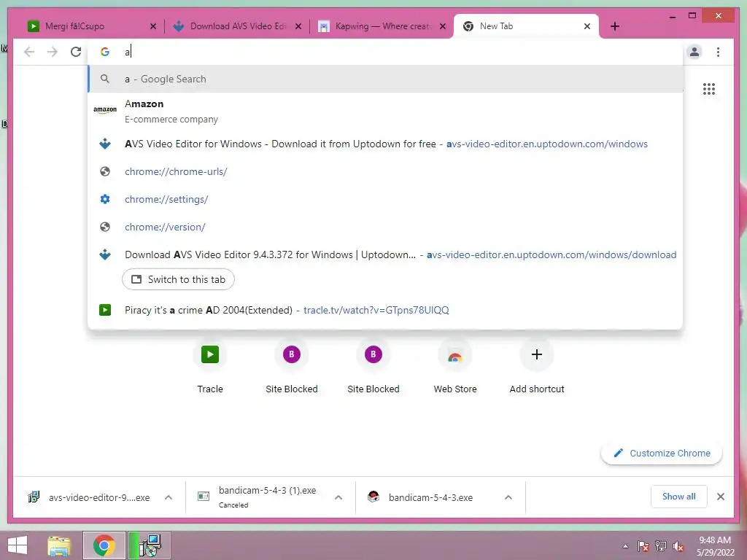
Task: Select the Piracy it's a crime suggestion
Action: (x=385, y=310)
